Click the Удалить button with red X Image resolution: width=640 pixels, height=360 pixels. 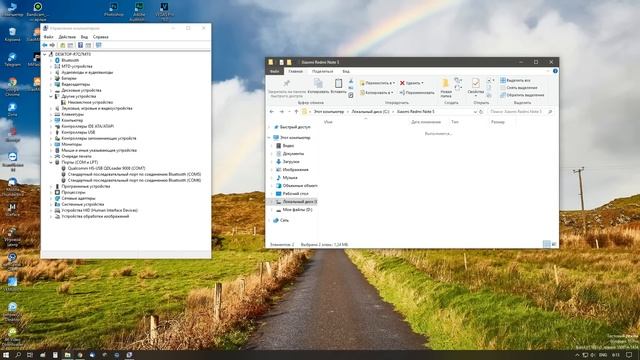coord(411,83)
